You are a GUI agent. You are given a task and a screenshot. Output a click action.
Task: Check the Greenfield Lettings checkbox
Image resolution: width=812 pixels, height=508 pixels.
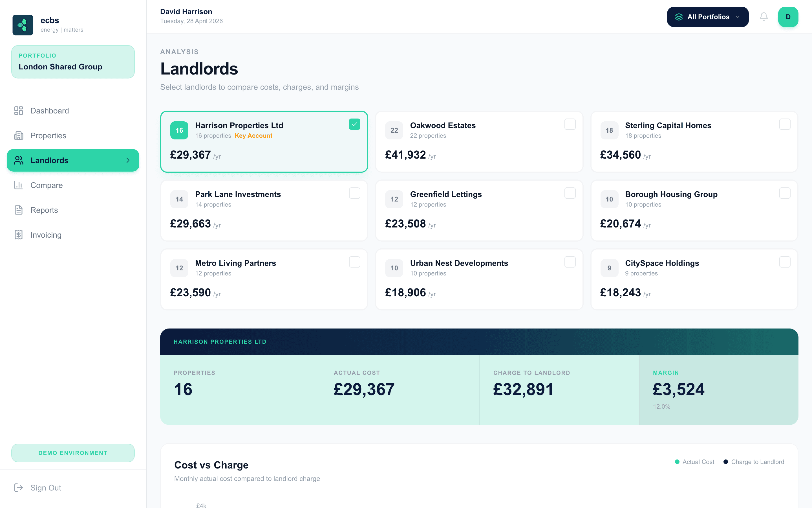point(570,193)
